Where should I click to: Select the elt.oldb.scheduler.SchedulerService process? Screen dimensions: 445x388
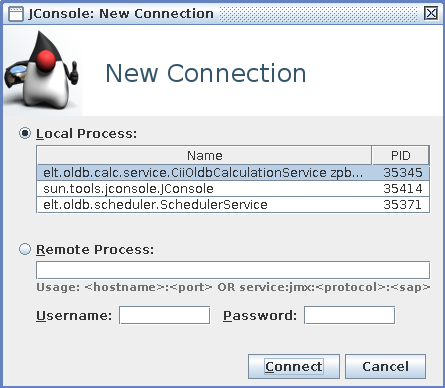[233, 205]
